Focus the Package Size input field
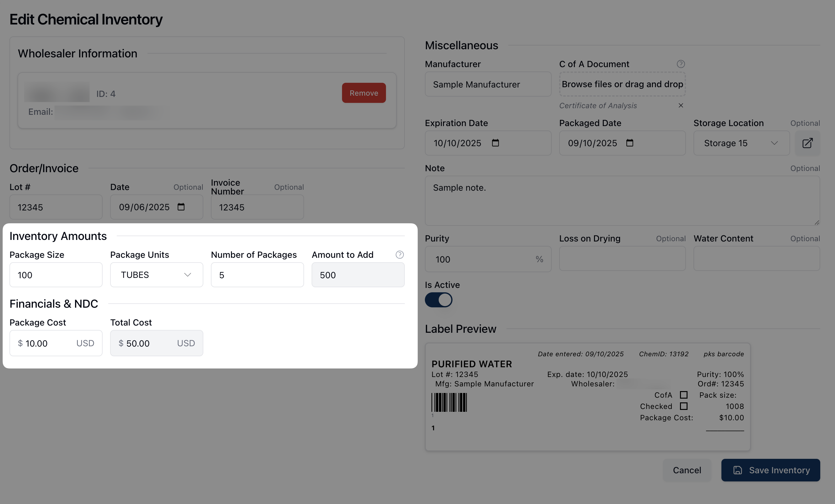Screen dimensions: 835x504 [x=56, y=275]
